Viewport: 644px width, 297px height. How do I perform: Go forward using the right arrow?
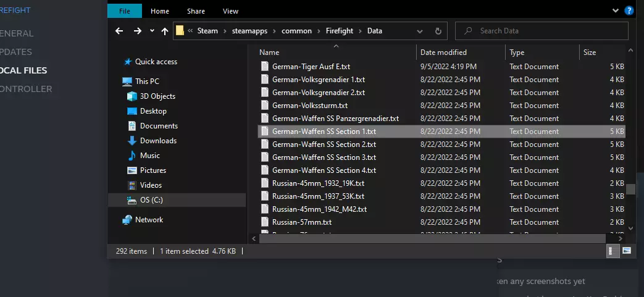tap(138, 31)
